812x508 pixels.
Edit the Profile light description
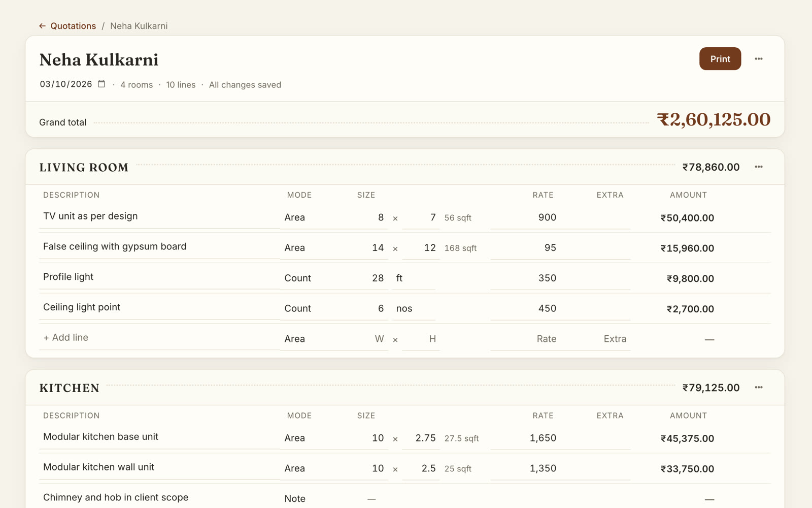(159, 277)
